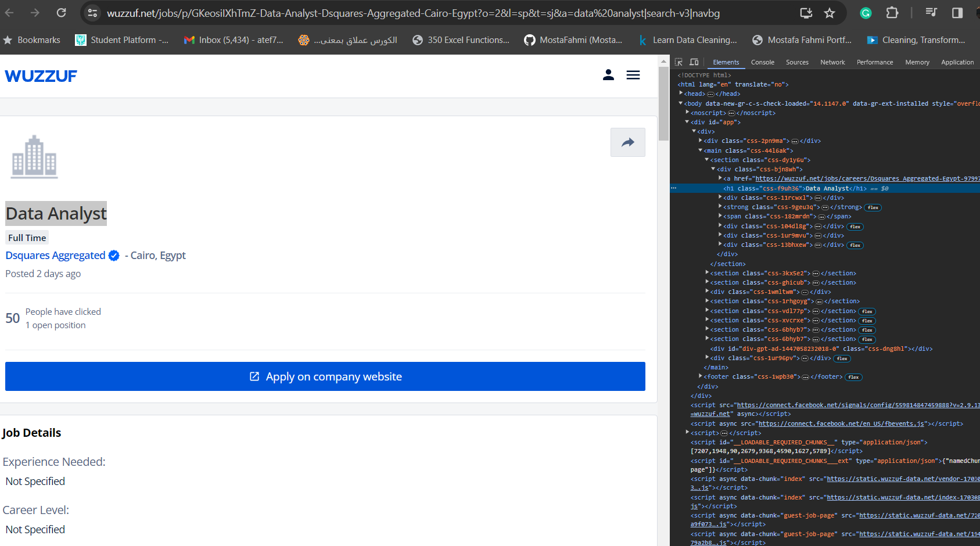980x546 pixels.
Task: Click the company building logo
Action: coord(34,156)
